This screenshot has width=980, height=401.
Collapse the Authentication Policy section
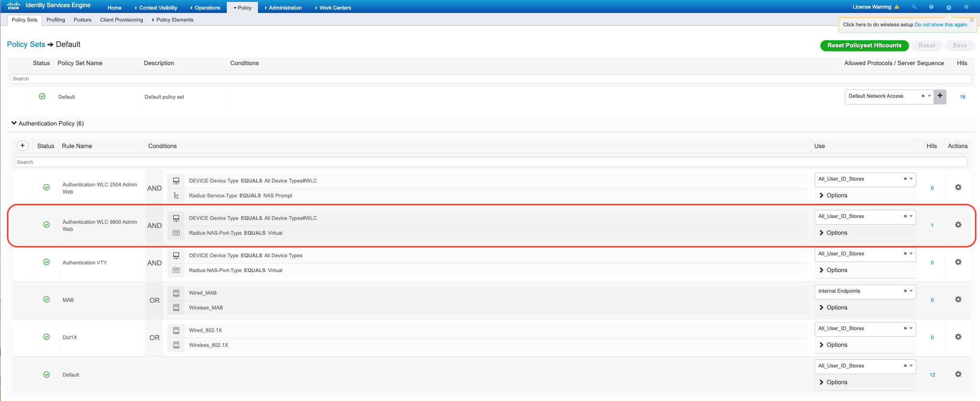(x=14, y=123)
